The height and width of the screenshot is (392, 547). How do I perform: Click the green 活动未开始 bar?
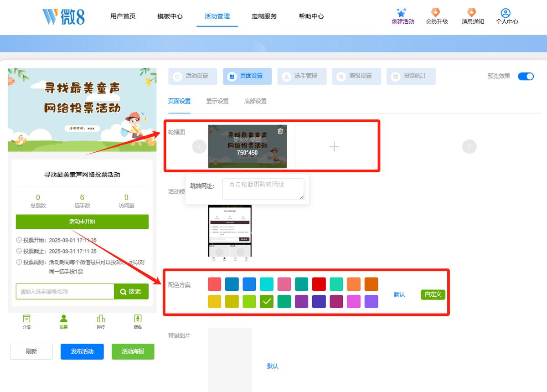click(82, 222)
